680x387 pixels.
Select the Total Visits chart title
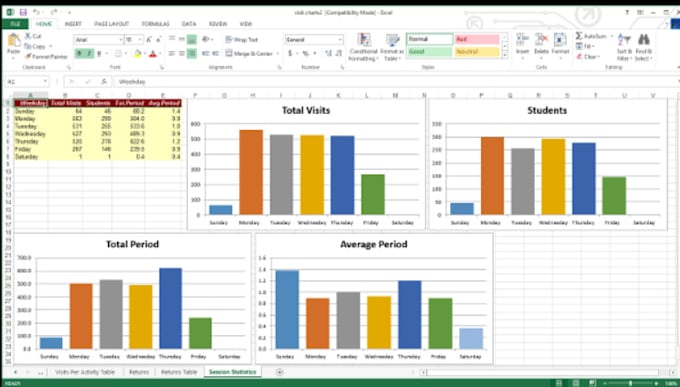[x=306, y=111]
